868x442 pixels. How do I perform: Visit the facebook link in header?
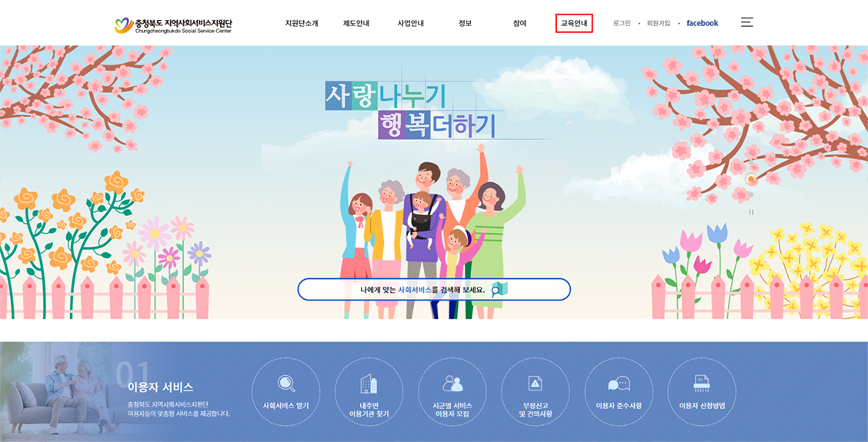703,23
